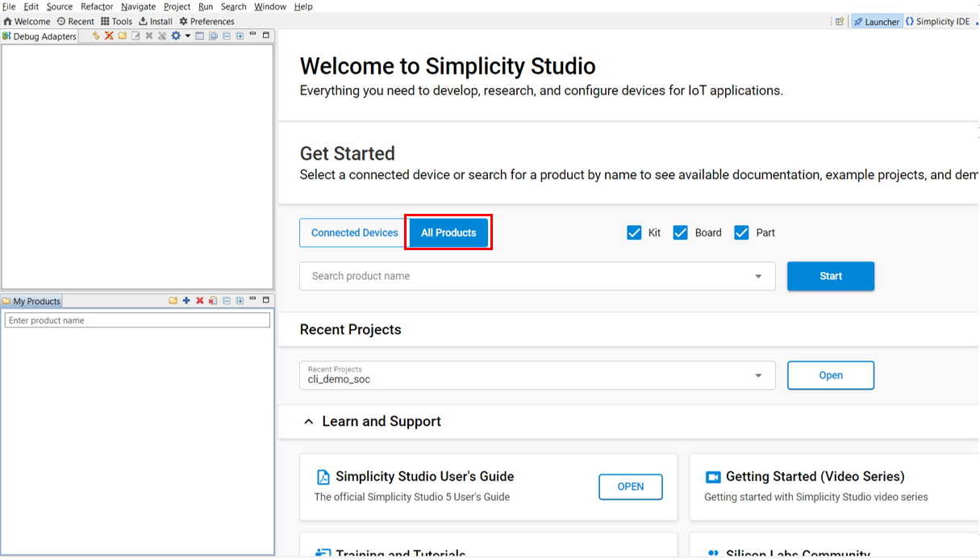Click the Welcome home icon in toolbar
This screenshot has width=980, height=560.
tap(8, 22)
